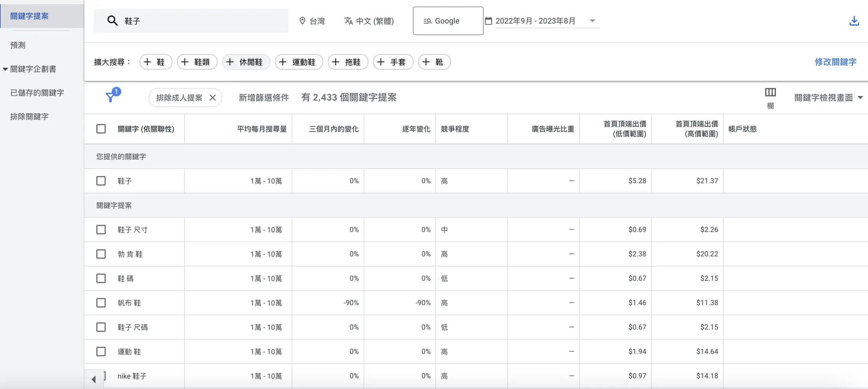The image size is (868, 389).
Task: Check the 鞋子 尺寸 row checkbox
Action: coord(101,230)
